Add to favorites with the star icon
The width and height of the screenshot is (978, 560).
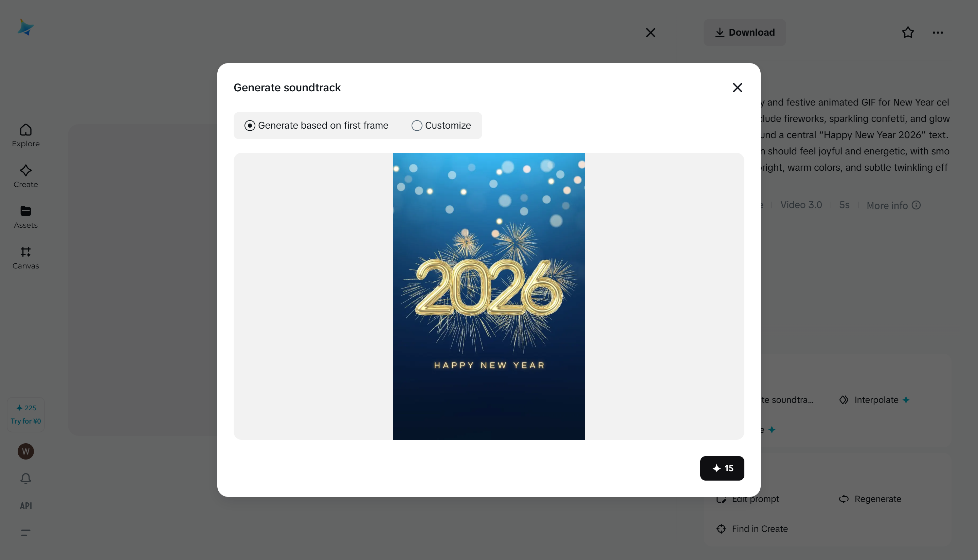click(x=908, y=32)
